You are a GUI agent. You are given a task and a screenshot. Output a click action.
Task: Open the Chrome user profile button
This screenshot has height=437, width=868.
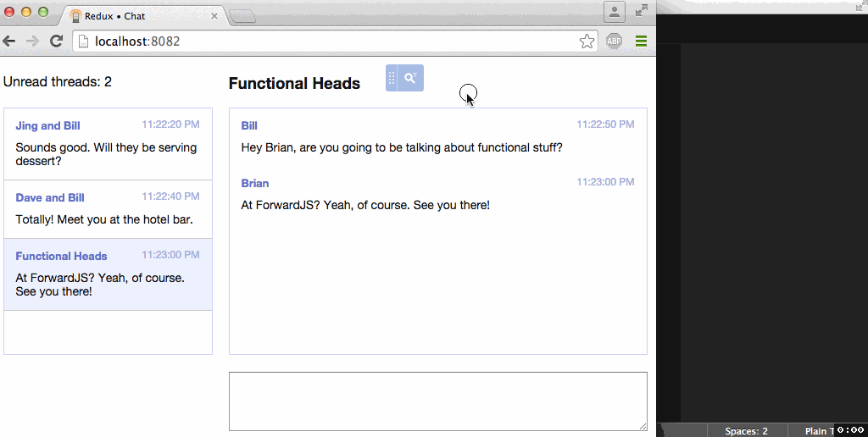615,12
